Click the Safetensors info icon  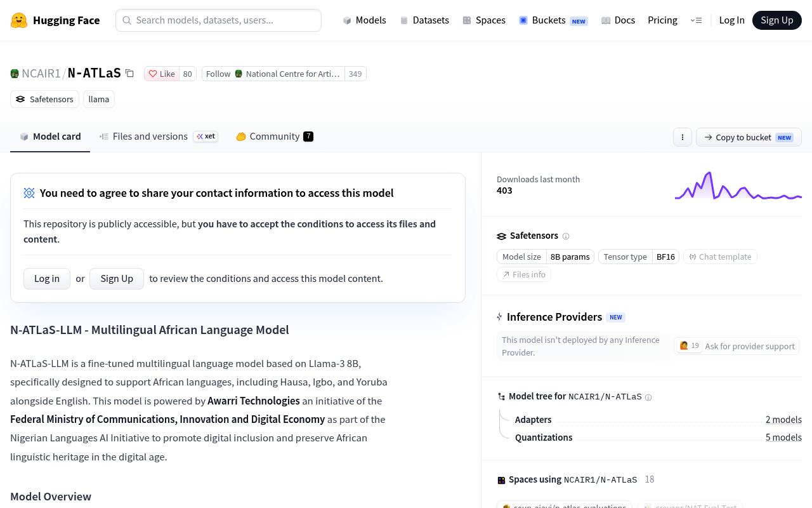[x=566, y=236]
